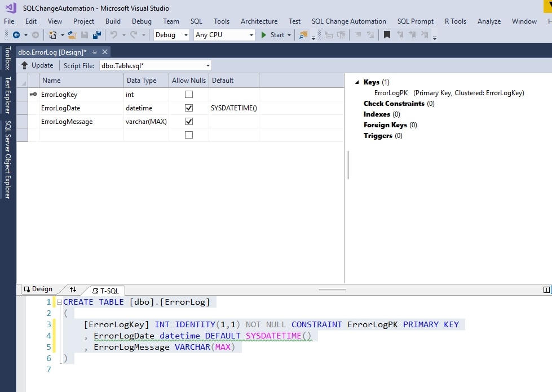
Task: Click the Find in Files toolbar icon
Action: [x=303, y=35]
